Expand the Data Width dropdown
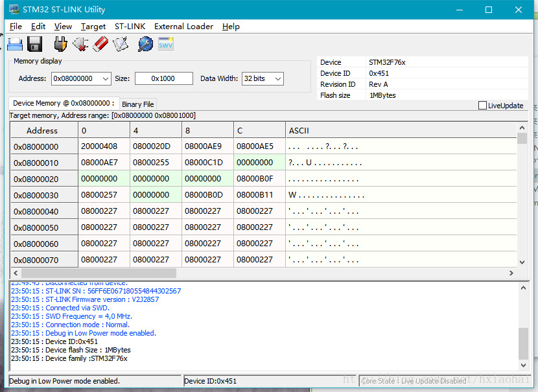Image resolution: width=538 pixels, height=392 pixels. [278, 79]
